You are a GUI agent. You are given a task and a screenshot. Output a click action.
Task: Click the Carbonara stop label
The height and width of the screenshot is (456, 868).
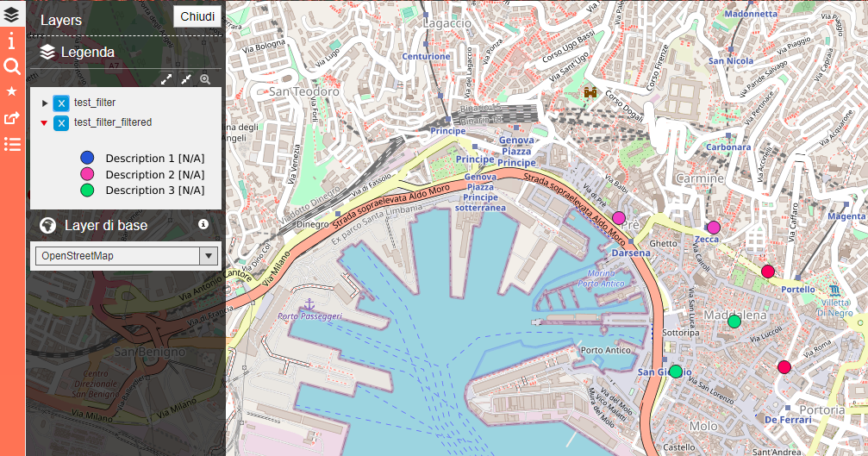728,147
